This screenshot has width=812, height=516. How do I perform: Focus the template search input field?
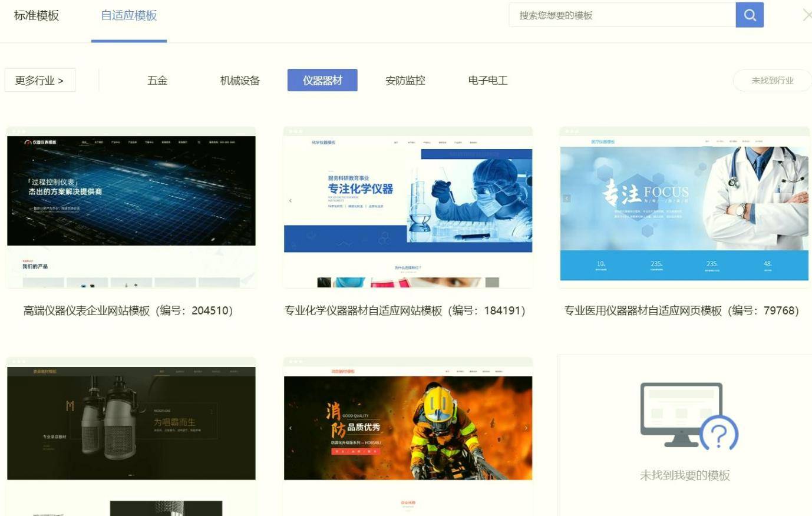622,15
